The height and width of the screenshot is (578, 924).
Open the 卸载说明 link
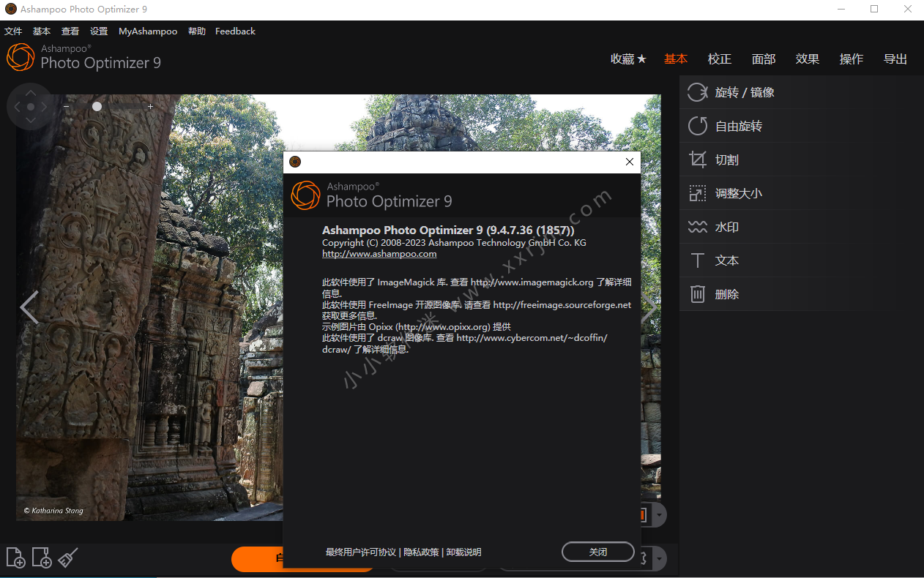tap(464, 552)
